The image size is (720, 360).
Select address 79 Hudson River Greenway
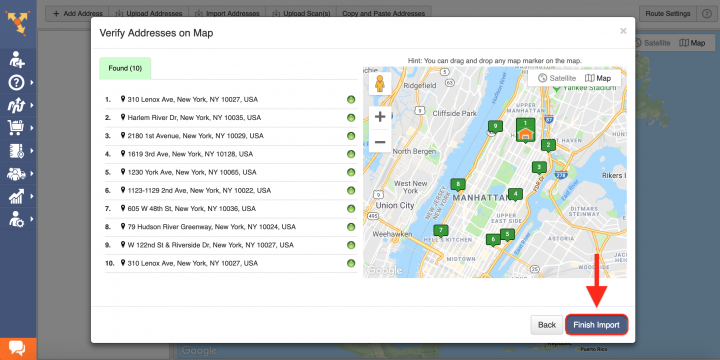(231, 227)
